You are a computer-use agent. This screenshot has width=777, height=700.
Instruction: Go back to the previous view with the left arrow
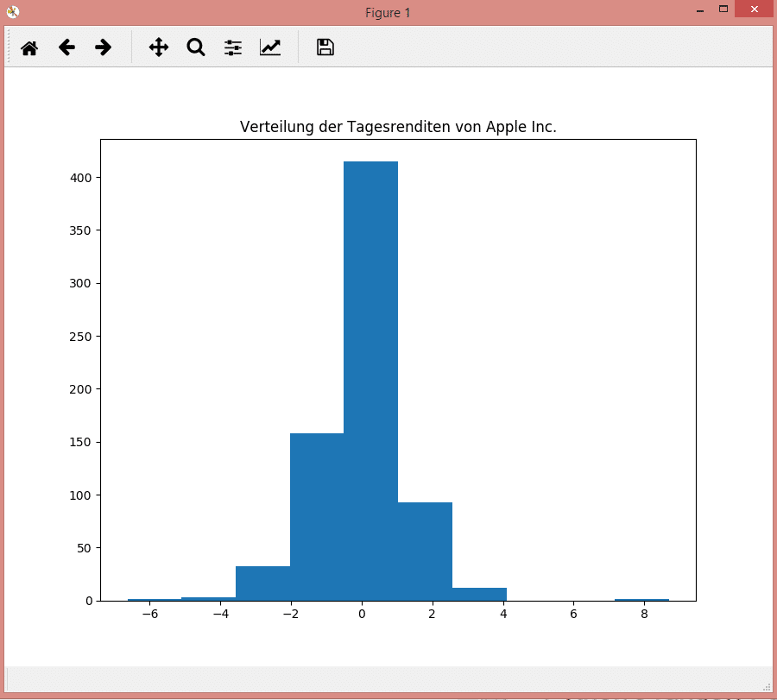coord(66,47)
